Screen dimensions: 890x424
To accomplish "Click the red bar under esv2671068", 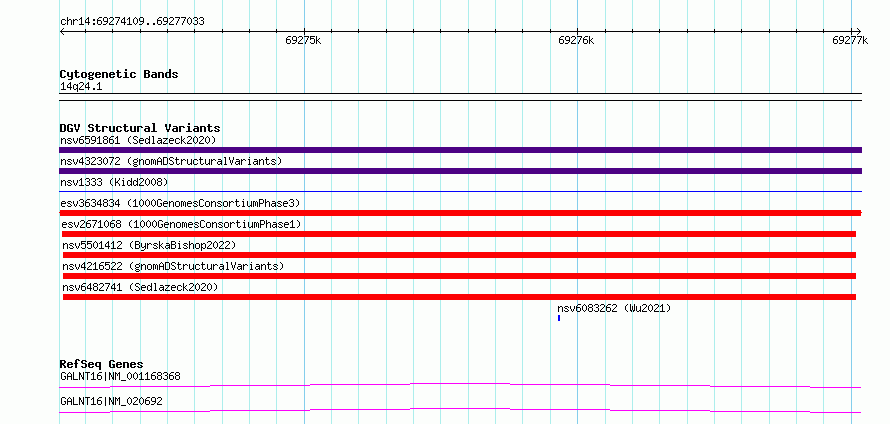I will (459, 234).
